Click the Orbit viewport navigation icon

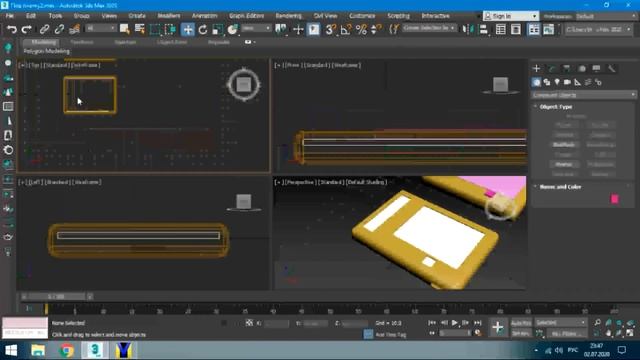pos(619,333)
